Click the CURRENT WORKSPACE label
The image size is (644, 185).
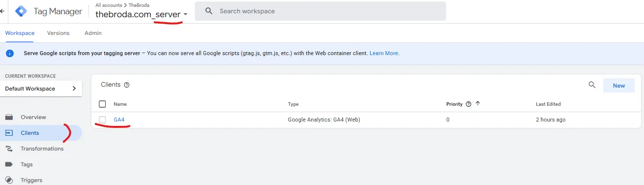30,76
